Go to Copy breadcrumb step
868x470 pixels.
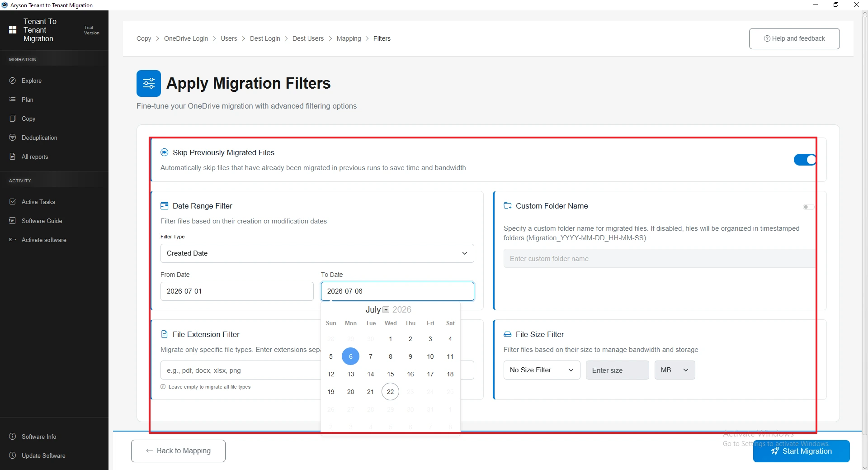coord(144,38)
